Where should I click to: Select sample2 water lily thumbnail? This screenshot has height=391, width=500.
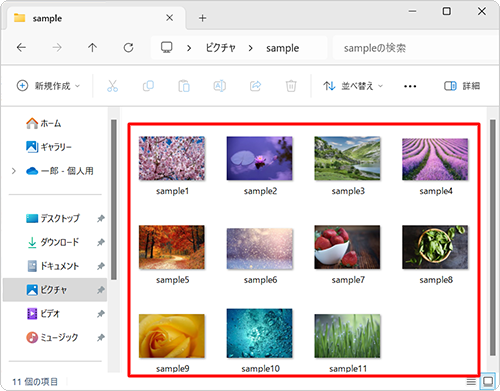[x=260, y=158]
